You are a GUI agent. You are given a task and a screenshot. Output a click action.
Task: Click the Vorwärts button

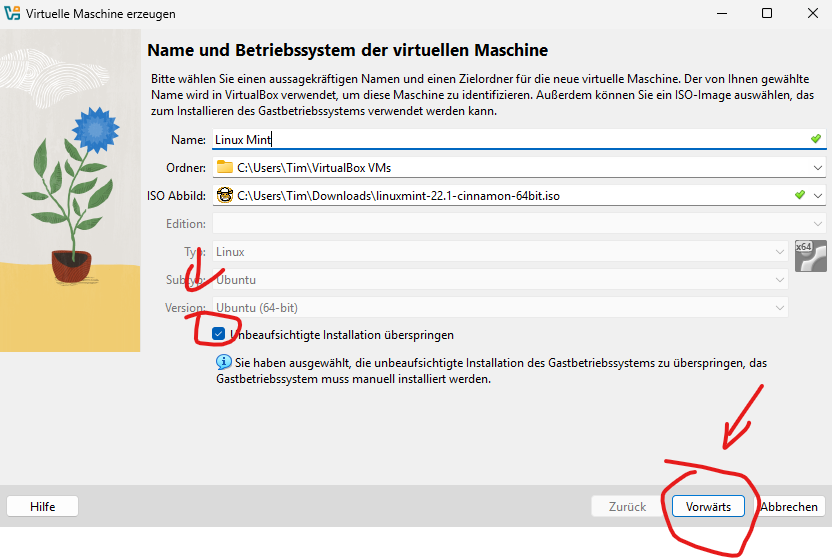click(x=708, y=506)
